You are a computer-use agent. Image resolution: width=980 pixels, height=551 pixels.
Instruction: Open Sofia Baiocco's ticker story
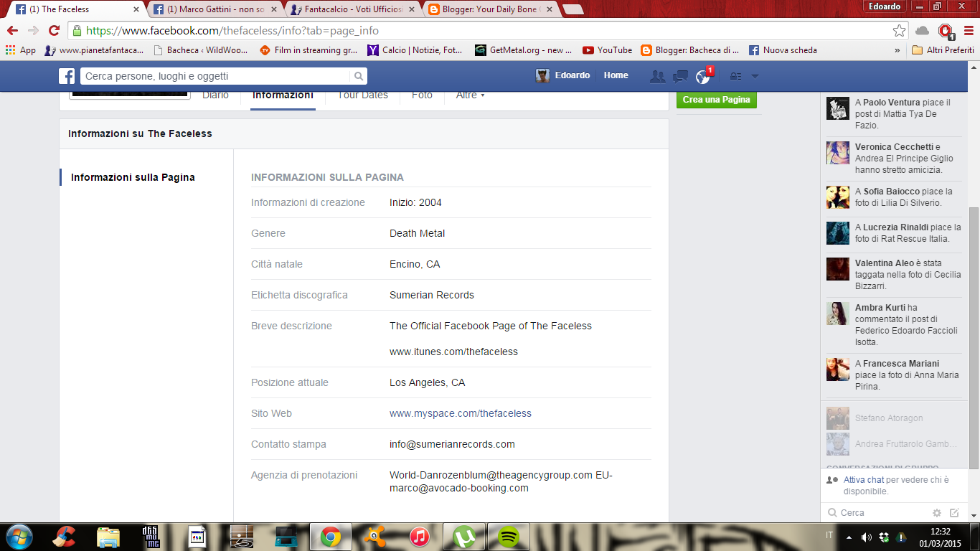click(895, 197)
